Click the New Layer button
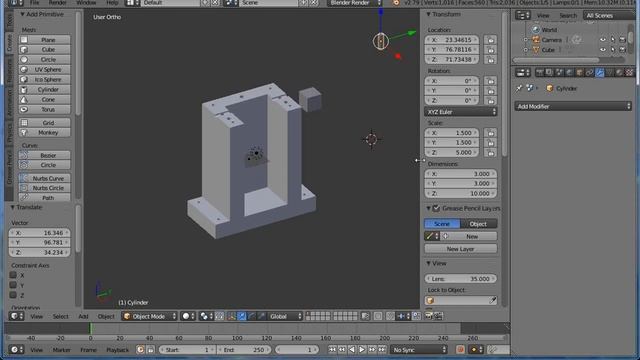640x360 pixels. 460,249
